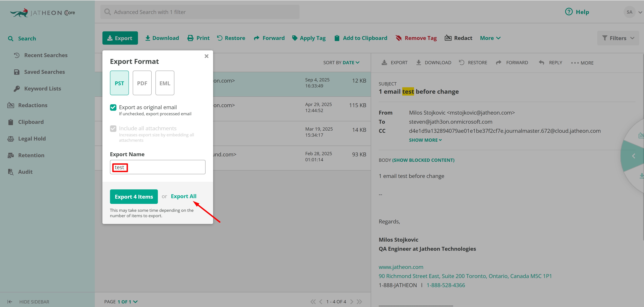The height and width of the screenshot is (307, 644).
Task: Click SHOW BLOCKED CONTENT link
Action: [423, 160]
